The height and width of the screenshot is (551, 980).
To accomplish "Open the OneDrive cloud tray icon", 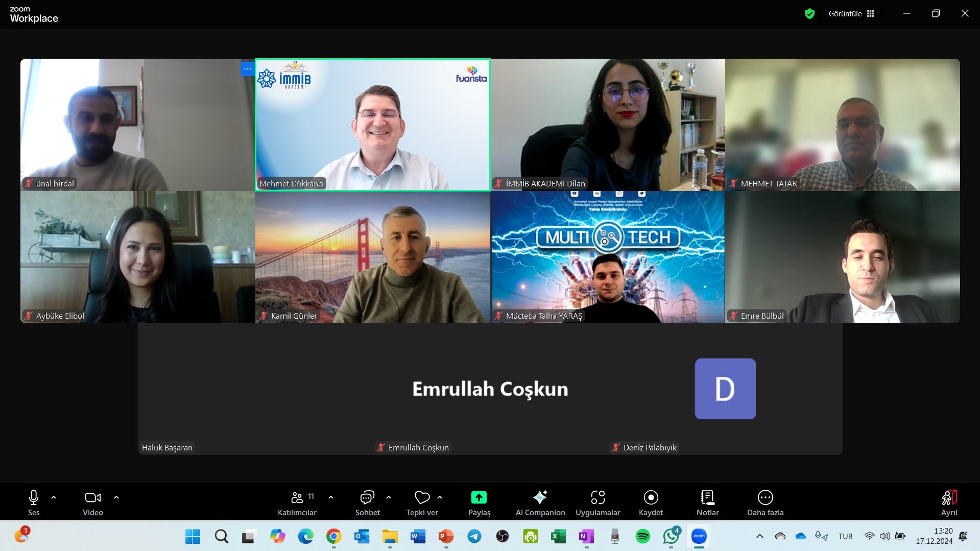I will pos(800,536).
